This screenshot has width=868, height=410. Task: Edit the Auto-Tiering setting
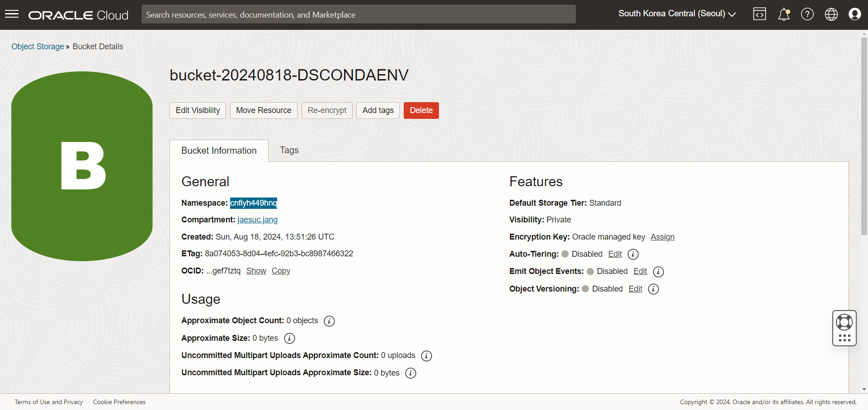pos(615,254)
